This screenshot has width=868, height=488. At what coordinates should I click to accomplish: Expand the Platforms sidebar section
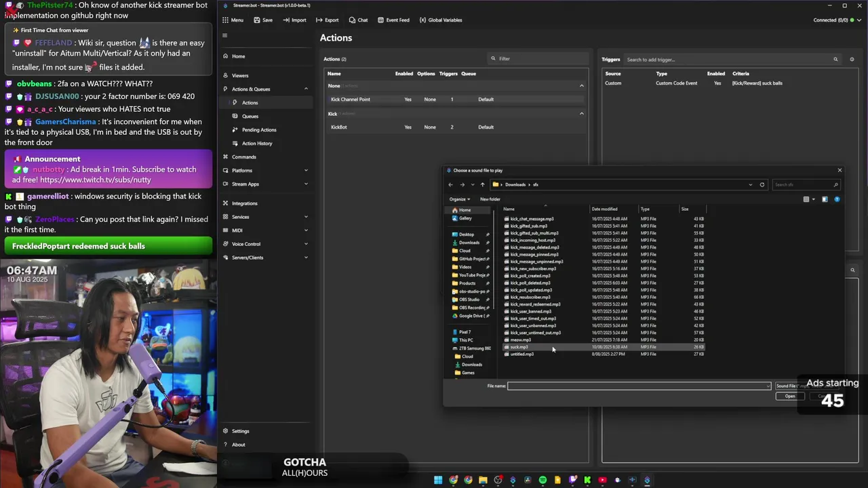266,170
